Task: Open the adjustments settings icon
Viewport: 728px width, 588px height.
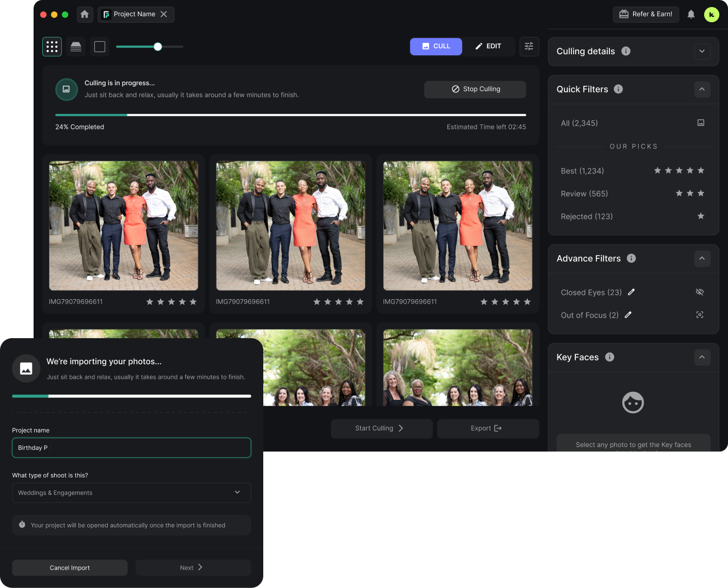Action: tap(529, 47)
